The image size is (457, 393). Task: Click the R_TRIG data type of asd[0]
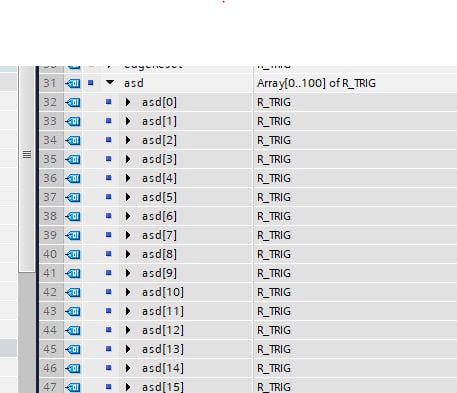274,102
